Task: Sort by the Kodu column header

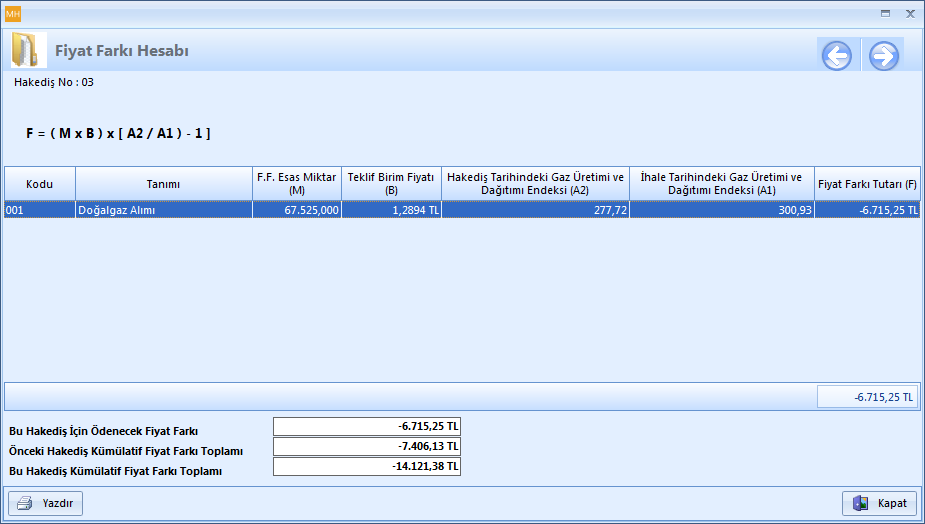Action: click(x=39, y=184)
